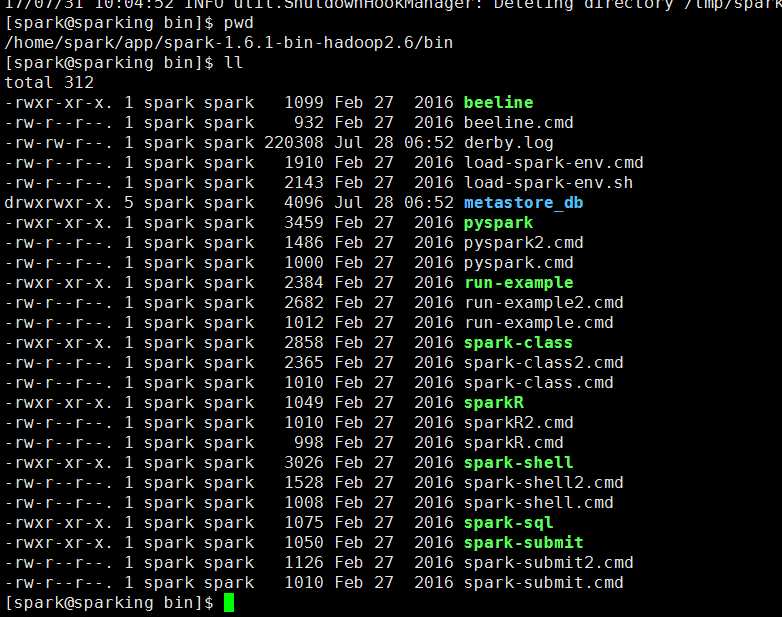
Task: Select the 'total 312' line
Action: pyautogui.click(x=49, y=83)
